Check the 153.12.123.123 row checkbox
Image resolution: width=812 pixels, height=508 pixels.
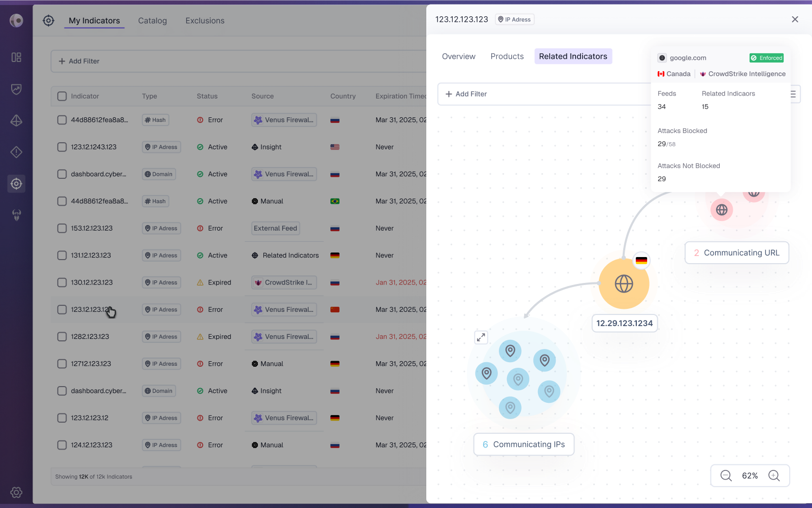62,228
